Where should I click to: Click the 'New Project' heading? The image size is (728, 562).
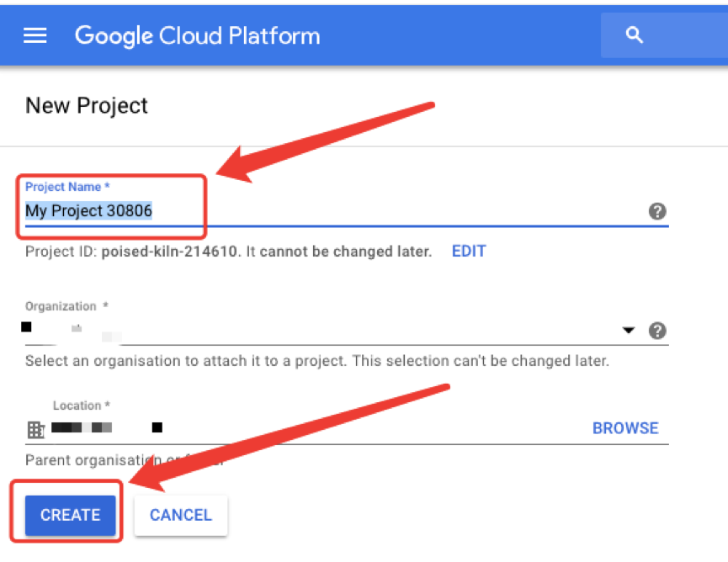coord(87,105)
